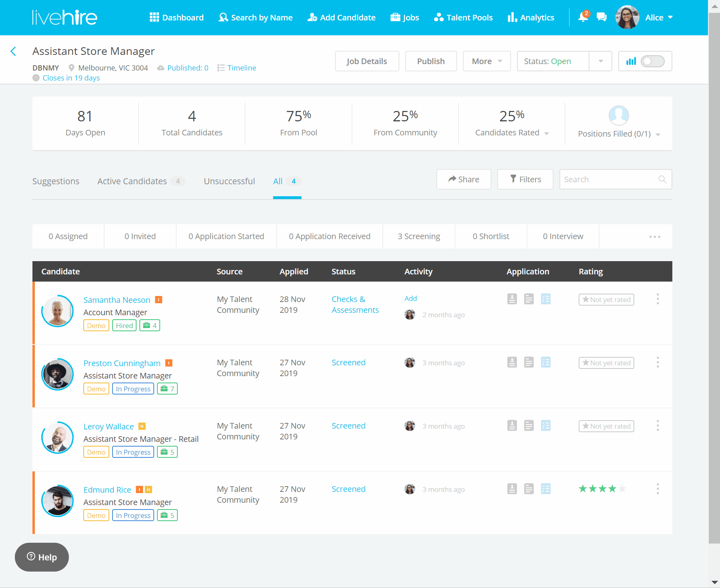Open the Filters button
This screenshot has width=720, height=588.
click(x=525, y=179)
